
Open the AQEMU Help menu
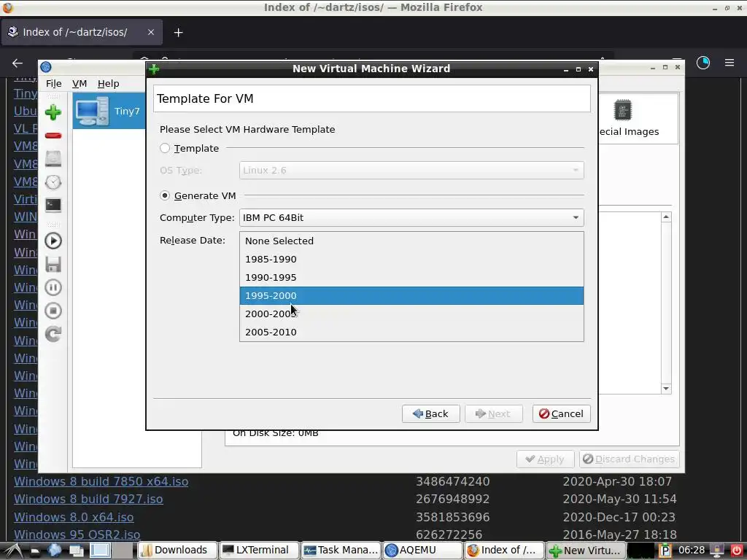(x=108, y=83)
